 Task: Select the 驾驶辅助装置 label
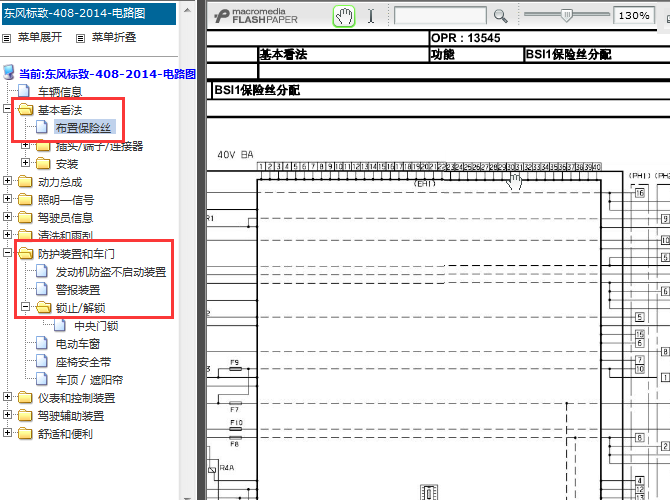[71, 416]
